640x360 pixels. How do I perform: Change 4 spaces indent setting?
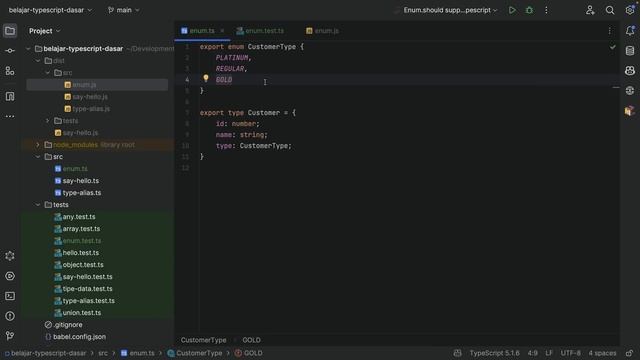[602, 353]
